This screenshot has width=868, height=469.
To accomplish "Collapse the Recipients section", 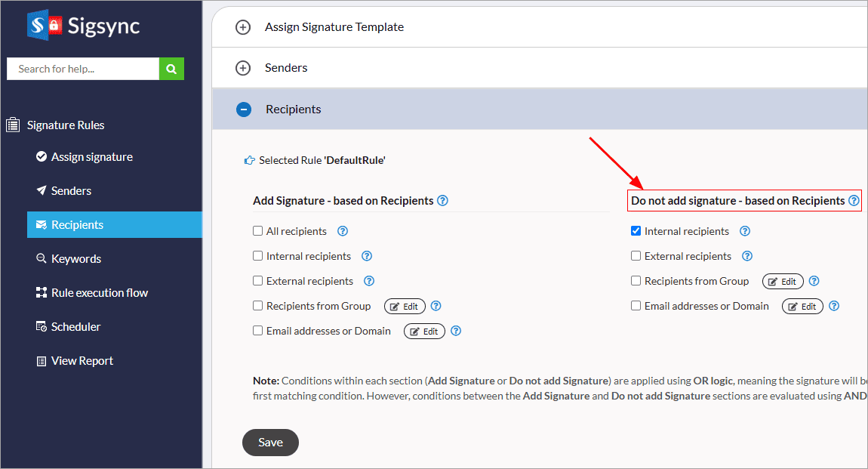I will [243, 110].
